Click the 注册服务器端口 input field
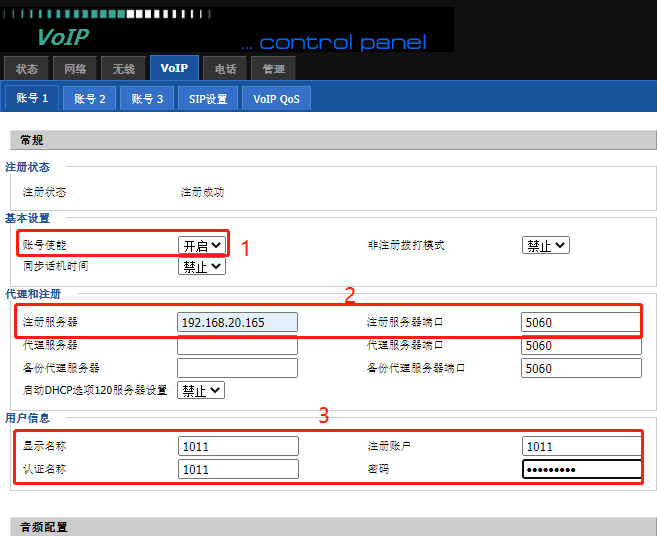This screenshot has width=657, height=536. pos(580,322)
